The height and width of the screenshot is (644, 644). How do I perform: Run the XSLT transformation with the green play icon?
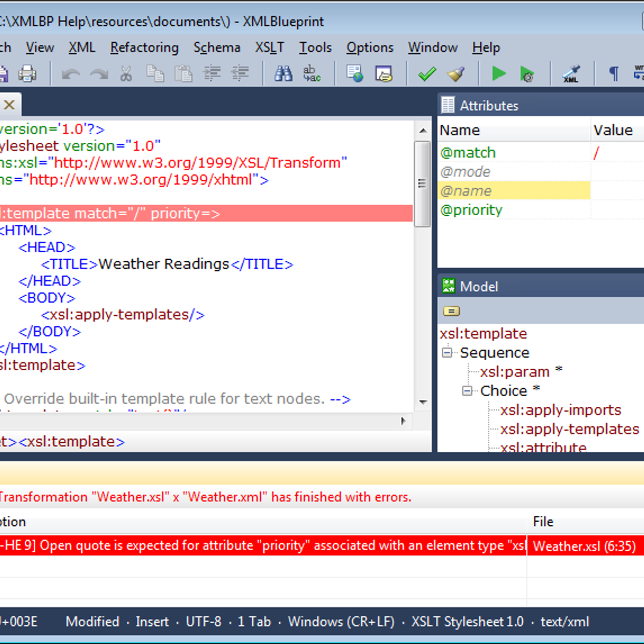pos(498,74)
